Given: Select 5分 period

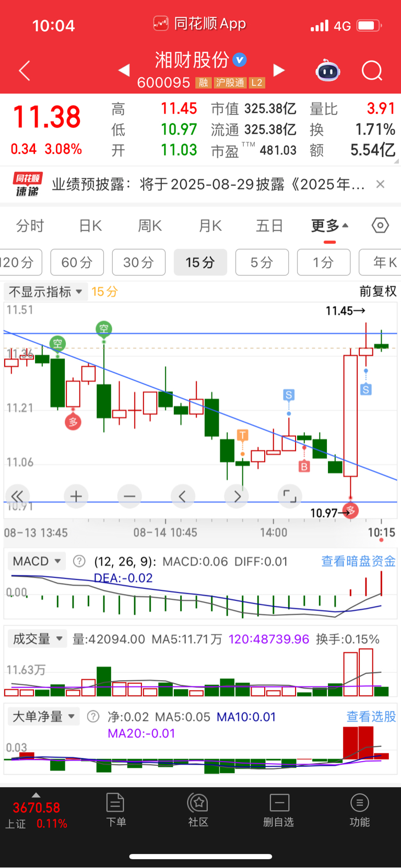Looking at the screenshot, I should coord(262,262).
